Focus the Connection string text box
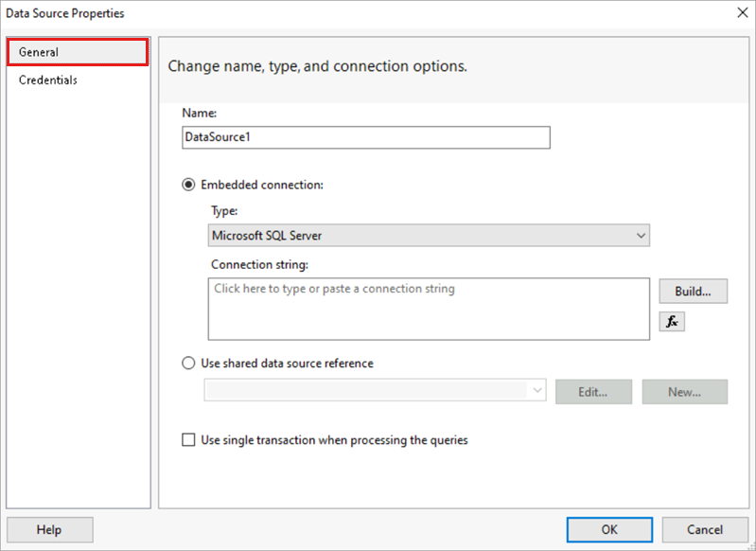The image size is (756, 551). [x=429, y=308]
